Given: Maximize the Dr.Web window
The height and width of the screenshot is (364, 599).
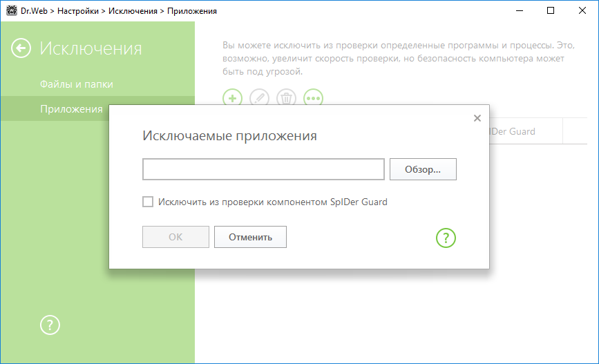Looking at the screenshot, I should point(551,10).
